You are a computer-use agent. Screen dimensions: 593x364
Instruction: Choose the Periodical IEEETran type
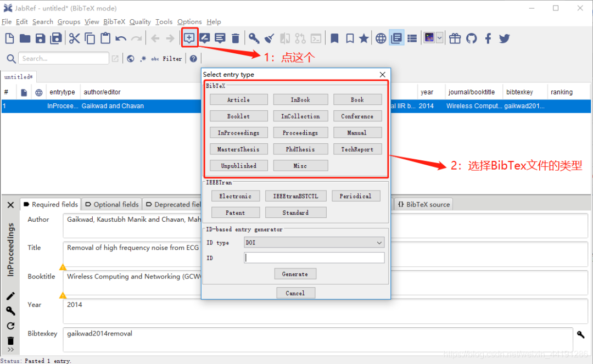click(355, 196)
